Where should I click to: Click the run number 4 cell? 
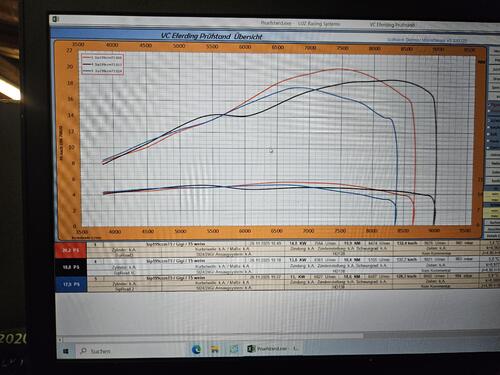95,261
